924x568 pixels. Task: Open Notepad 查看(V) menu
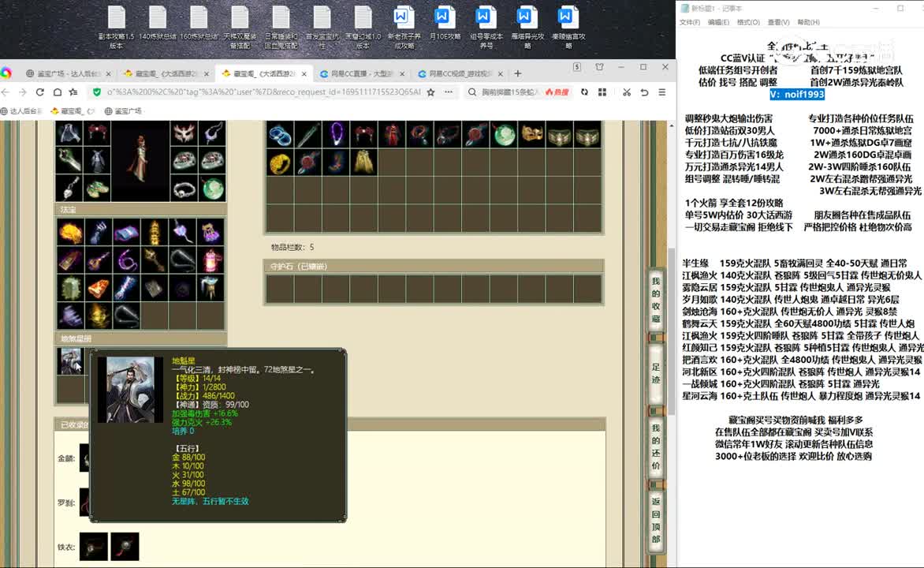point(778,22)
